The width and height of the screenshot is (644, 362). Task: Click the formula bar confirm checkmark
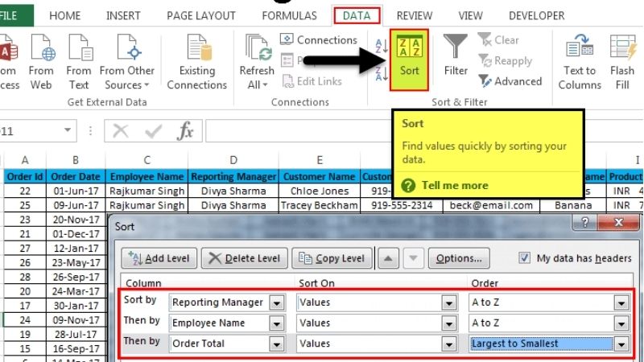coord(153,131)
